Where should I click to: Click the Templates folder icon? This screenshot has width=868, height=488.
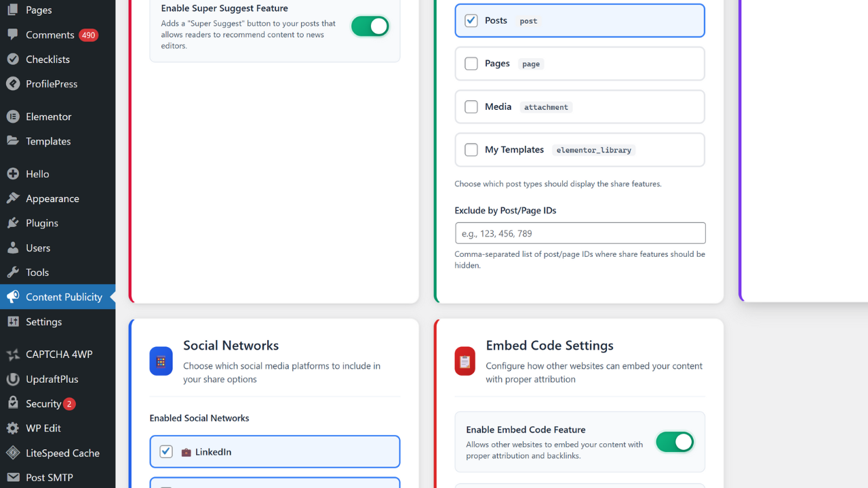coord(13,141)
